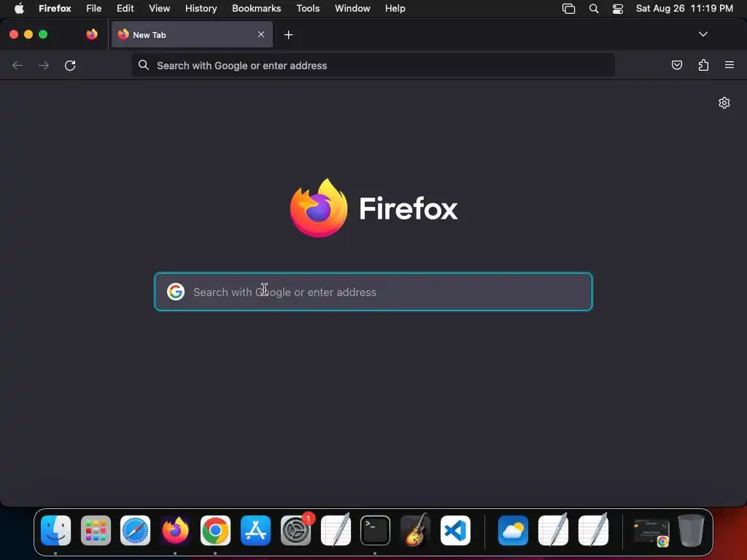Open Google Chrome from the Dock
The height and width of the screenshot is (560, 747).
215,530
